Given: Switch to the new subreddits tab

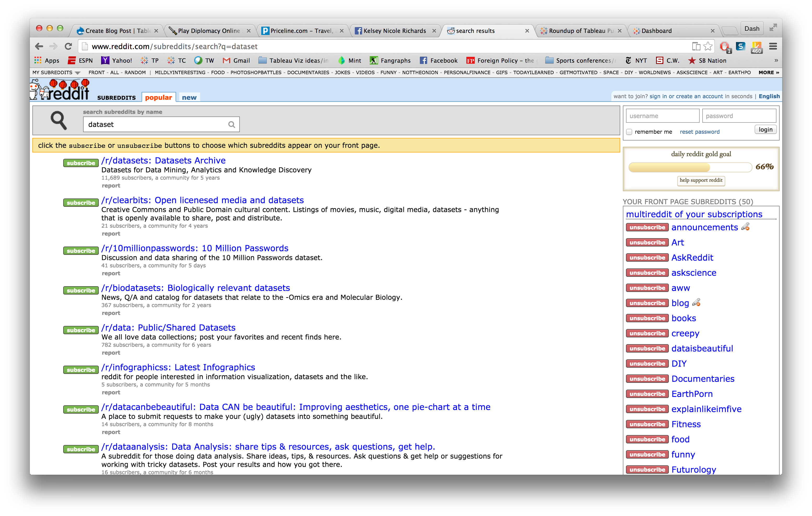Looking at the screenshot, I should (x=189, y=97).
